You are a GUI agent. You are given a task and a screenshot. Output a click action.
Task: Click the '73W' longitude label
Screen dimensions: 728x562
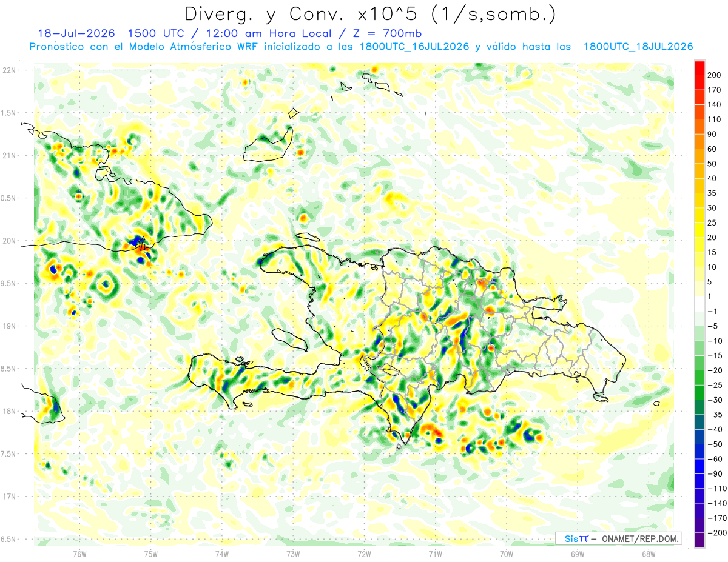coord(293,554)
